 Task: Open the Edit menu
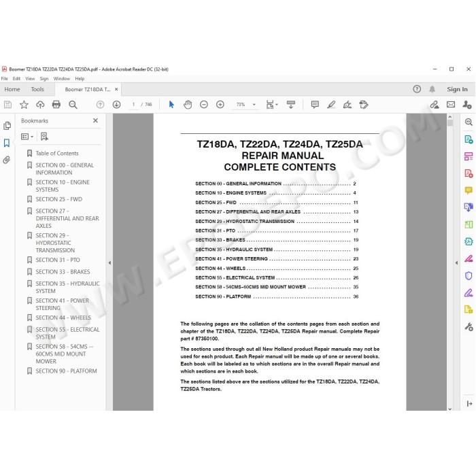(16, 79)
